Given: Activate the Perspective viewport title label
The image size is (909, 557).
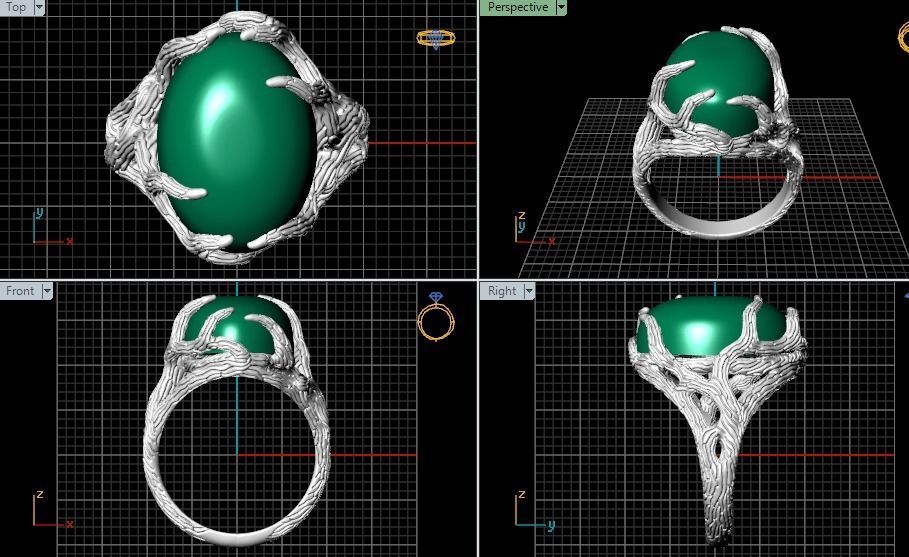Looking at the screenshot, I should click(518, 7).
